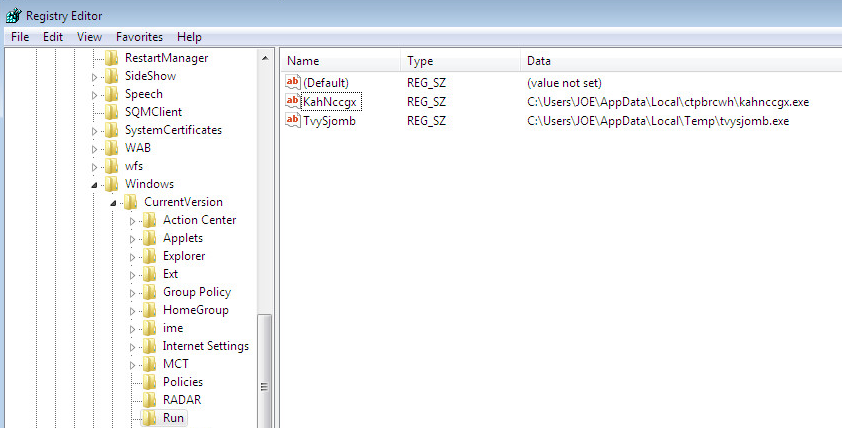Select the Run folder icon
The width and height of the screenshot is (842, 428).
(149, 418)
